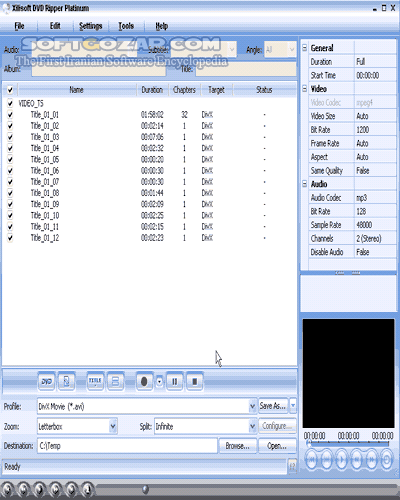The height and width of the screenshot is (500, 400).
Task: Select the Title_01_03 row name
Action: (45, 137)
